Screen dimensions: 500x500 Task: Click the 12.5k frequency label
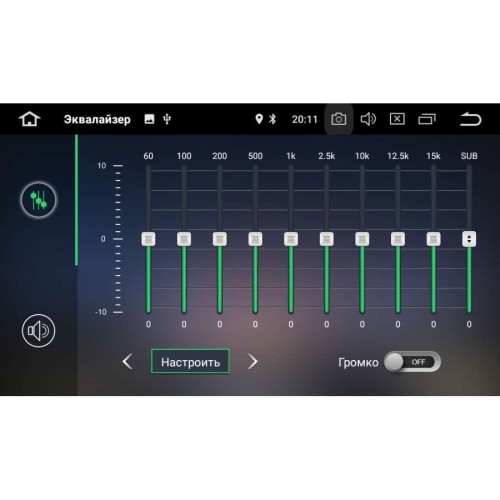398,156
